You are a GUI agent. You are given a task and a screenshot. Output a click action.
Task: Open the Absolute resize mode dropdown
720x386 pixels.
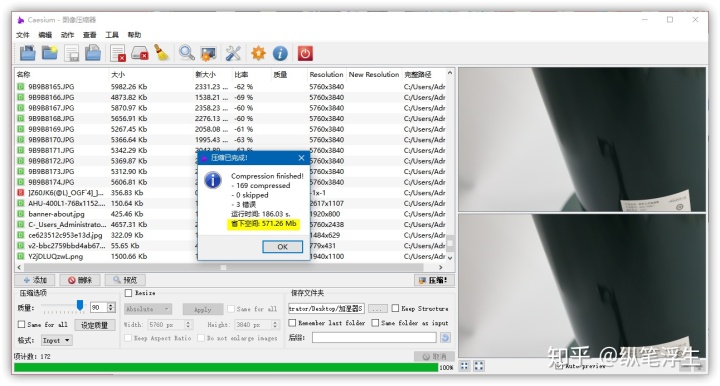click(148, 309)
